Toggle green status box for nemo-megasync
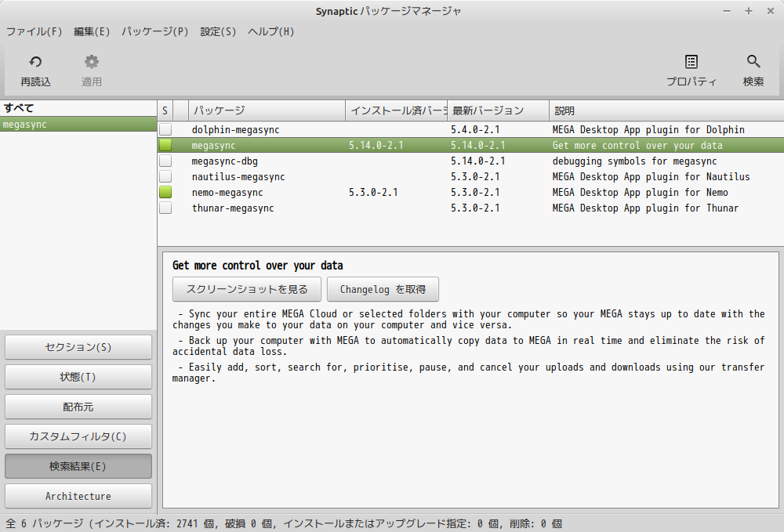The height and width of the screenshot is (532, 784). pos(165,192)
